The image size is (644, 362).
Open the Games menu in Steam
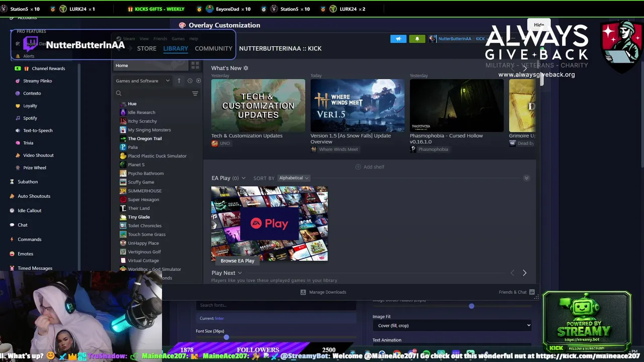pos(178,39)
